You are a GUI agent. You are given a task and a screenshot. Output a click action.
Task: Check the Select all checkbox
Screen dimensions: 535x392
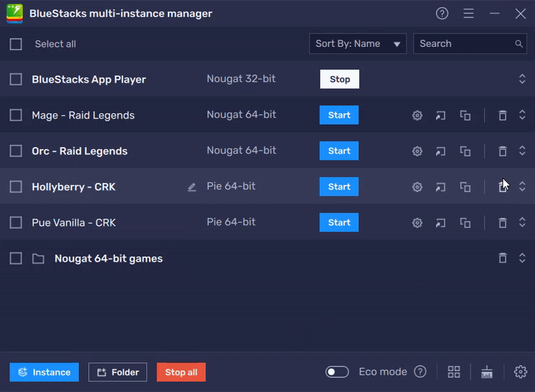(16, 43)
